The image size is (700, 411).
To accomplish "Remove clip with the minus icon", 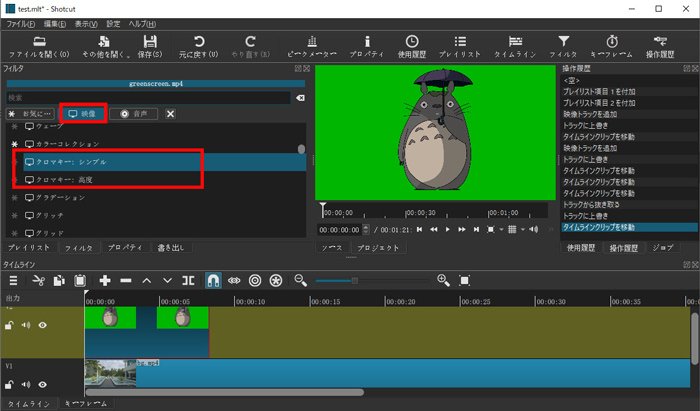I will pos(126,281).
